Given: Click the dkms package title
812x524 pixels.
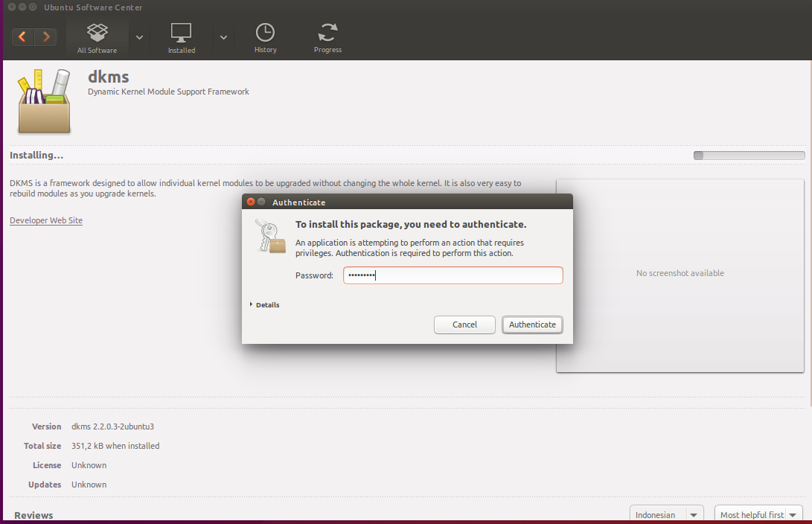Looking at the screenshot, I should coord(108,77).
